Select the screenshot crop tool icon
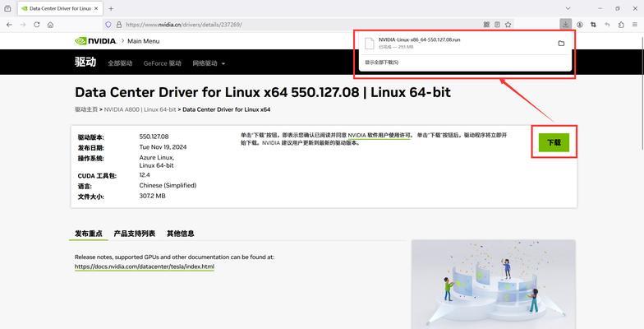 593,25
